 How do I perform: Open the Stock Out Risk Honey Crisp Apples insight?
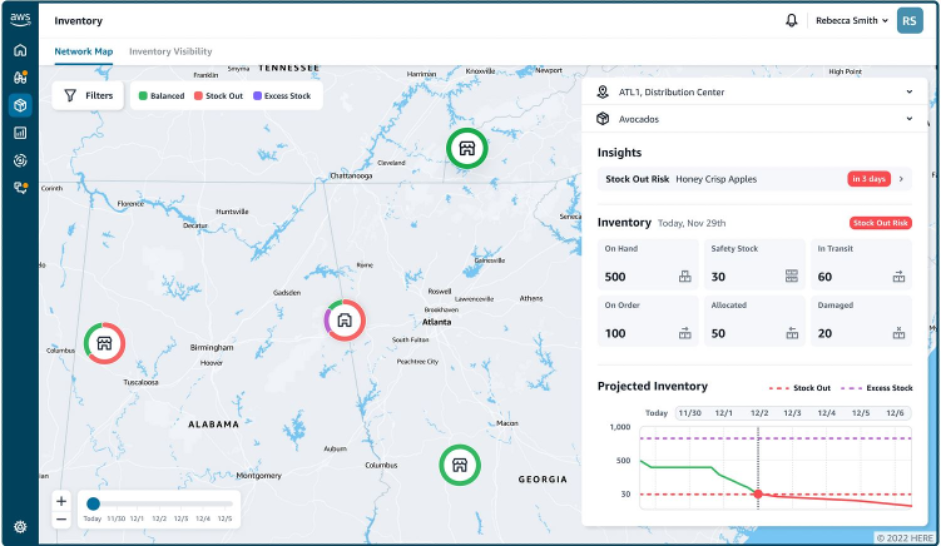coord(755,179)
